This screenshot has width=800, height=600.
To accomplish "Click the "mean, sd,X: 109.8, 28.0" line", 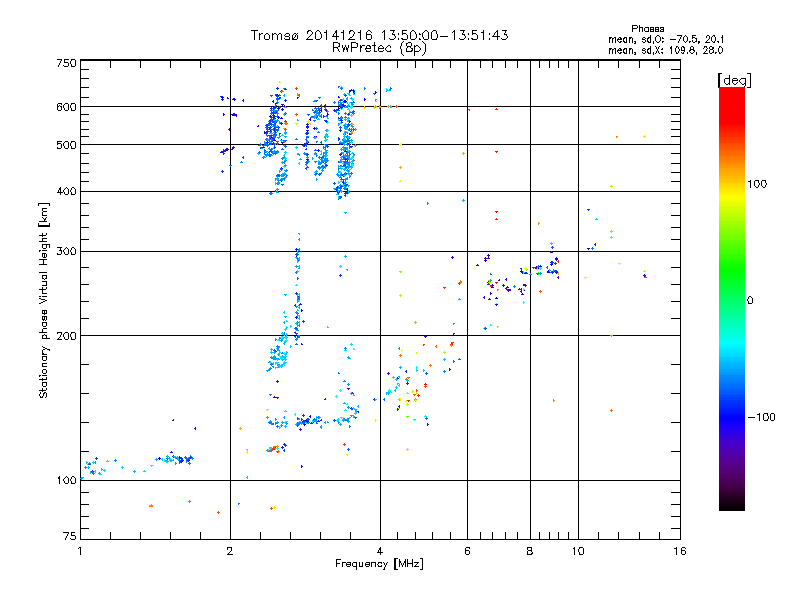I will click(x=665, y=50).
